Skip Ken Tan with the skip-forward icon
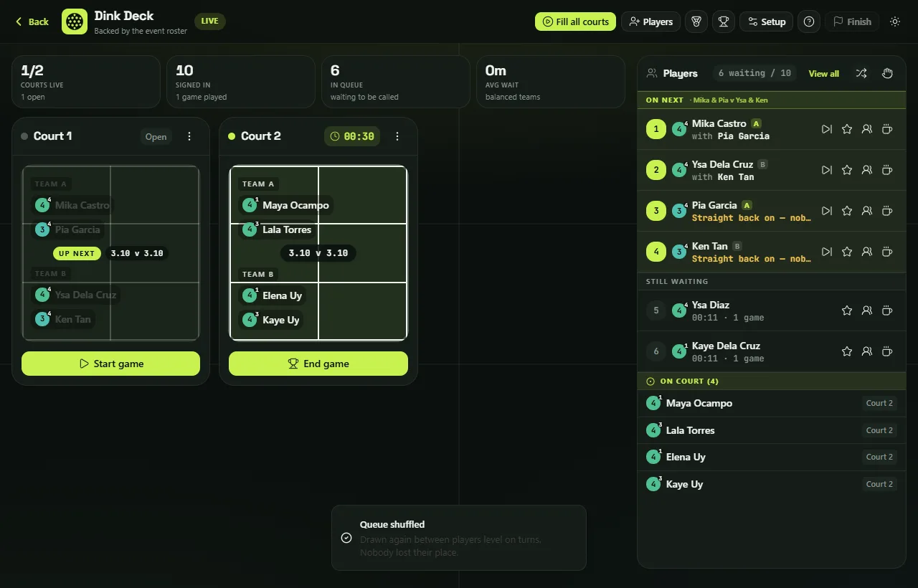 point(827,252)
